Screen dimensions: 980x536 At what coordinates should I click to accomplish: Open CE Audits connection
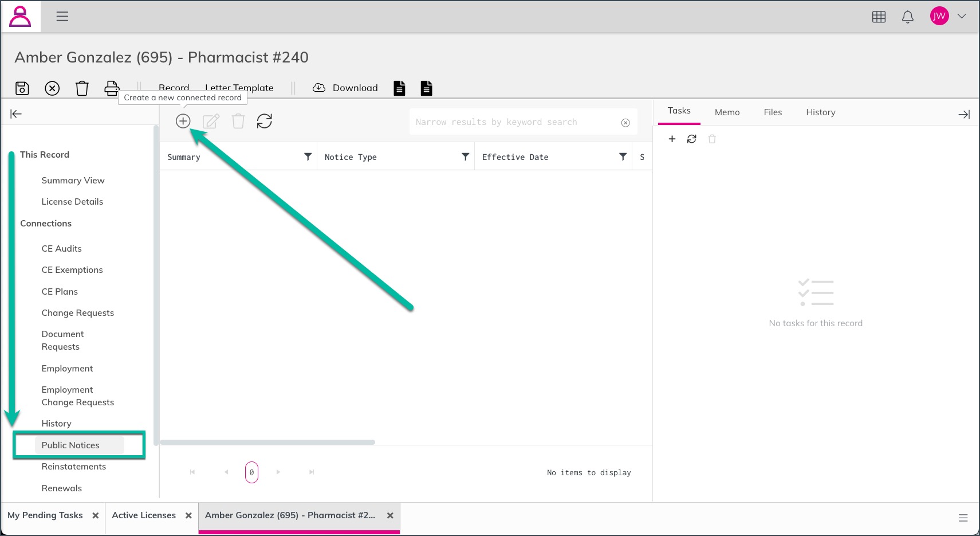coord(61,249)
